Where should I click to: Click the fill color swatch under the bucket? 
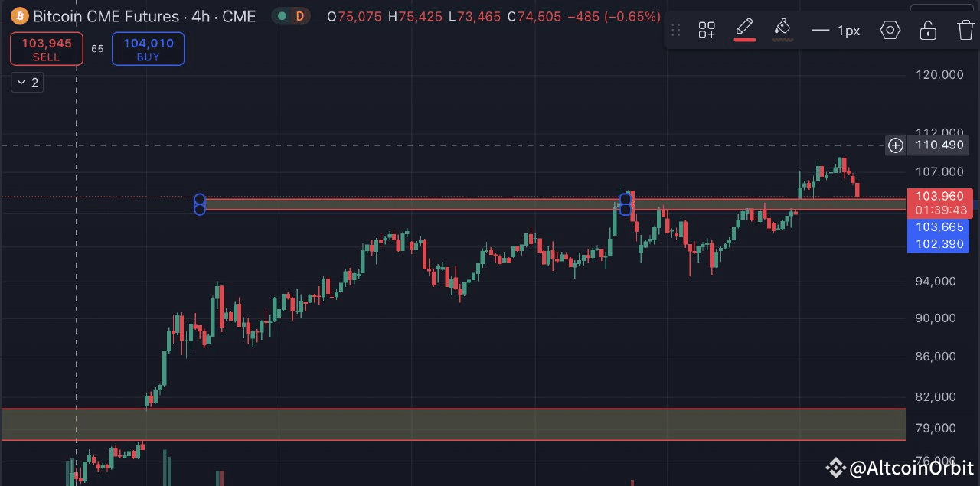point(782,40)
